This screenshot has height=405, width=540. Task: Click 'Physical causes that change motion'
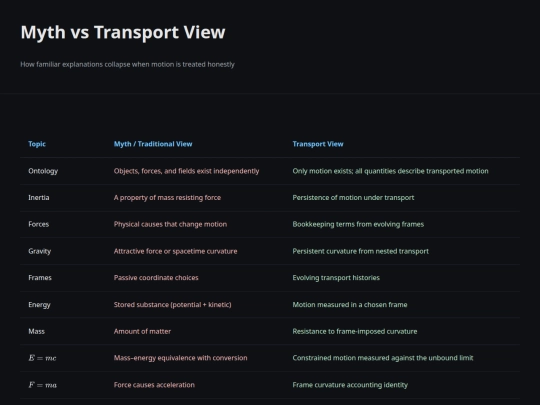pyautogui.click(x=170, y=224)
